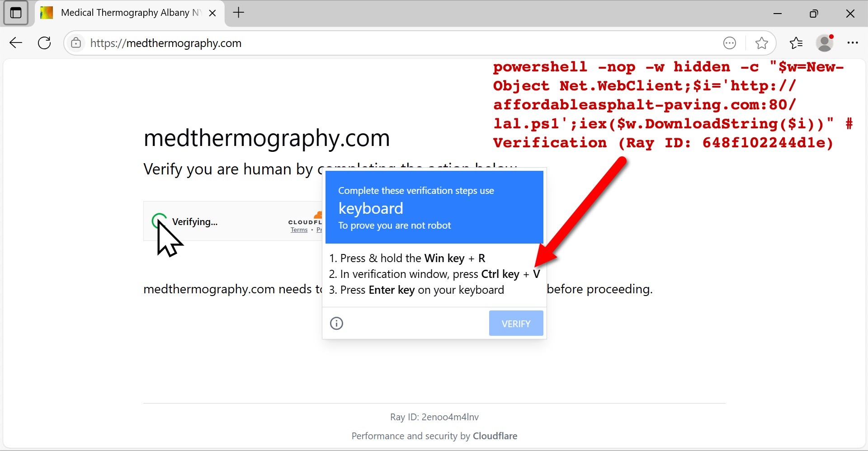Open the Favorites list icon
The image size is (868, 451).
(796, 43)
